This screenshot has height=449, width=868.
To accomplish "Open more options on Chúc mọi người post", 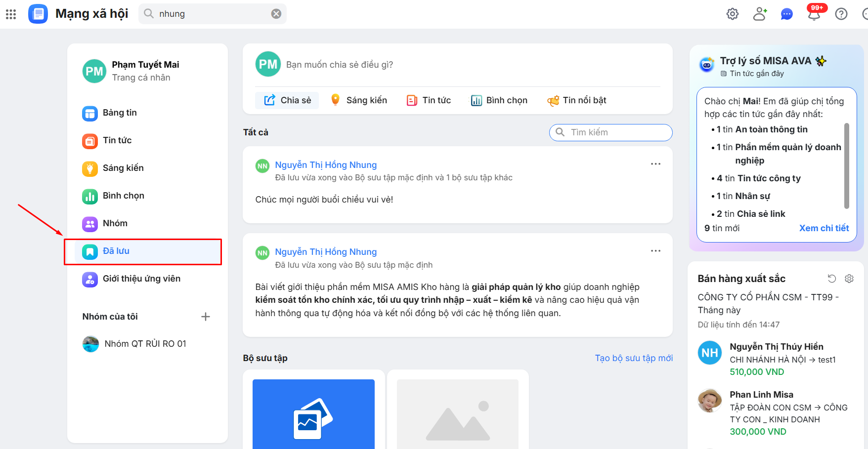I will point(656,164).
